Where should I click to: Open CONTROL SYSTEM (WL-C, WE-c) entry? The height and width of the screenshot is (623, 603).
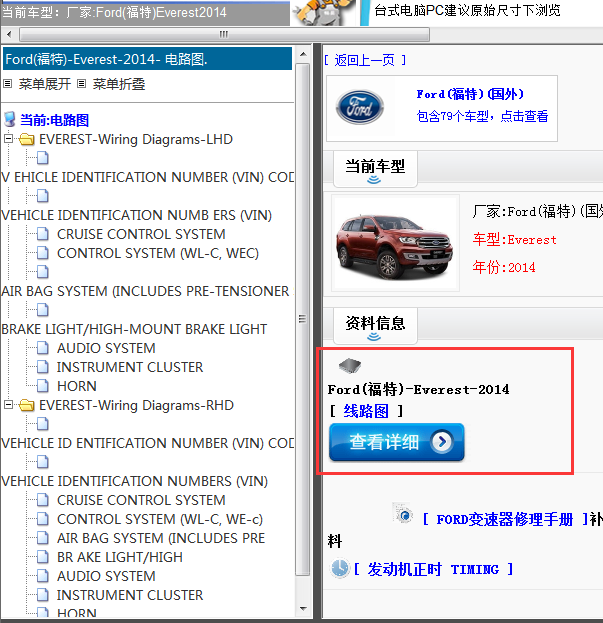(x=160, y=519)
